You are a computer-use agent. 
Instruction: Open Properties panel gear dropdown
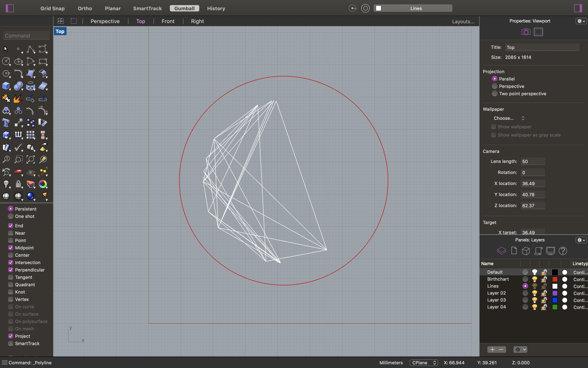[581, 21]
